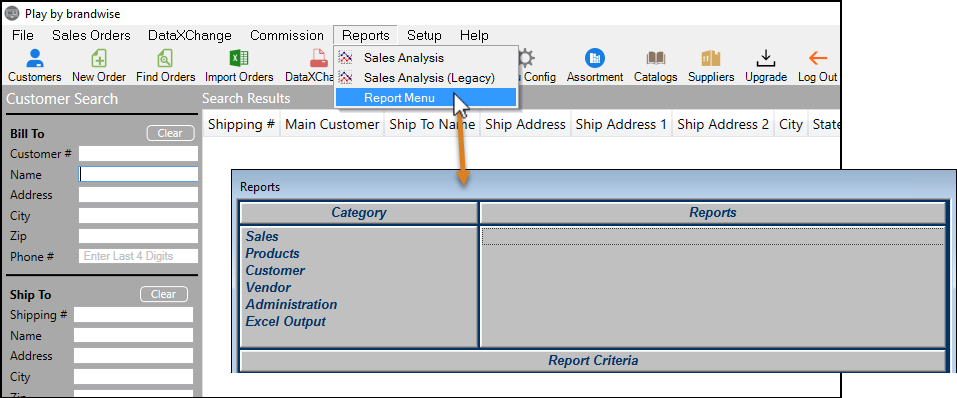Viewport: 957px width, 398px height.
Task: Click the Shipping # column header
Action: (241, 125)
